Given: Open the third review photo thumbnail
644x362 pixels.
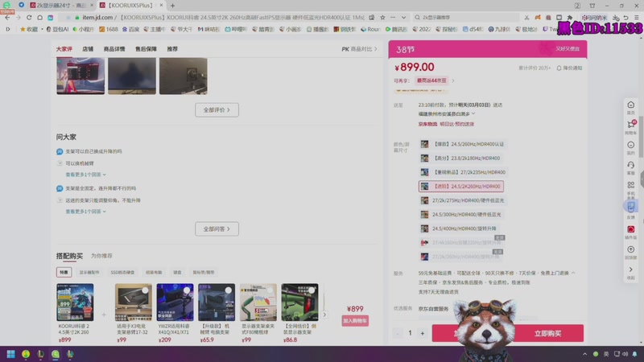Looking at the screenshot, I should click(x=184, y=76).
